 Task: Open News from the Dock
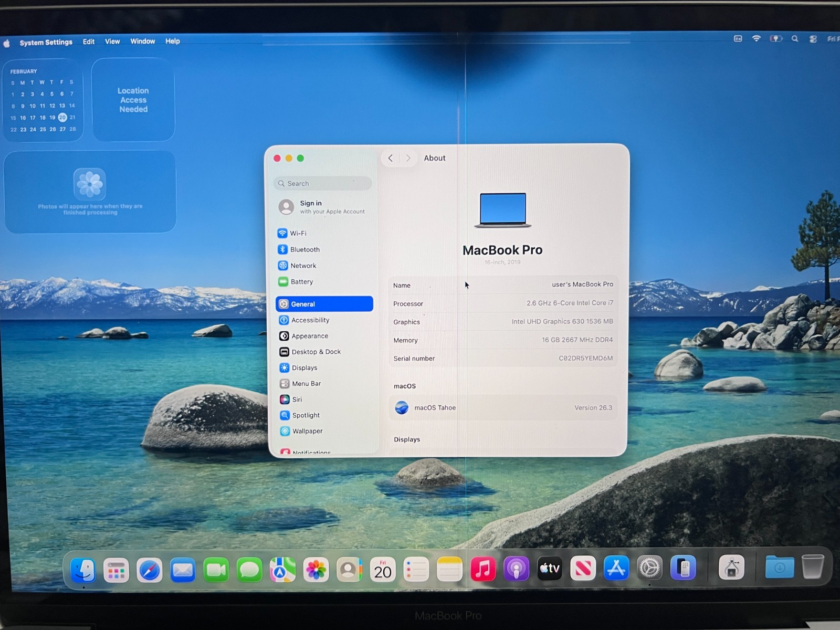[x=583, y=568]
